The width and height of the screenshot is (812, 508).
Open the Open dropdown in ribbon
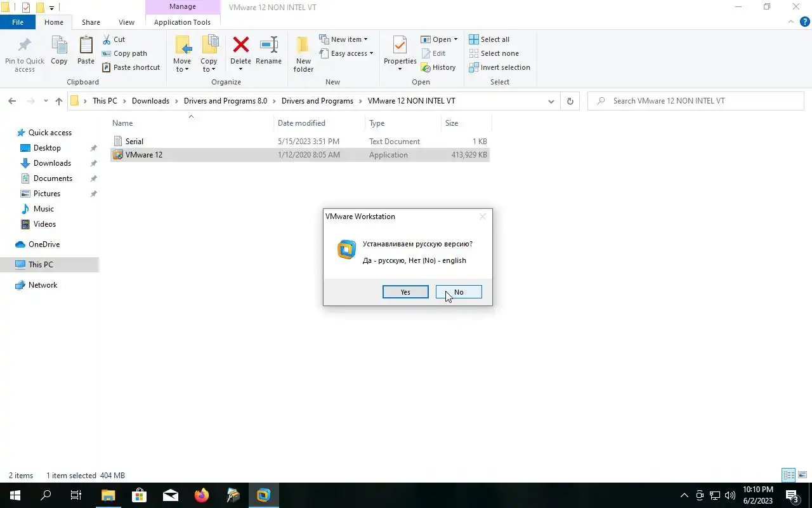(x=439, y=39)
